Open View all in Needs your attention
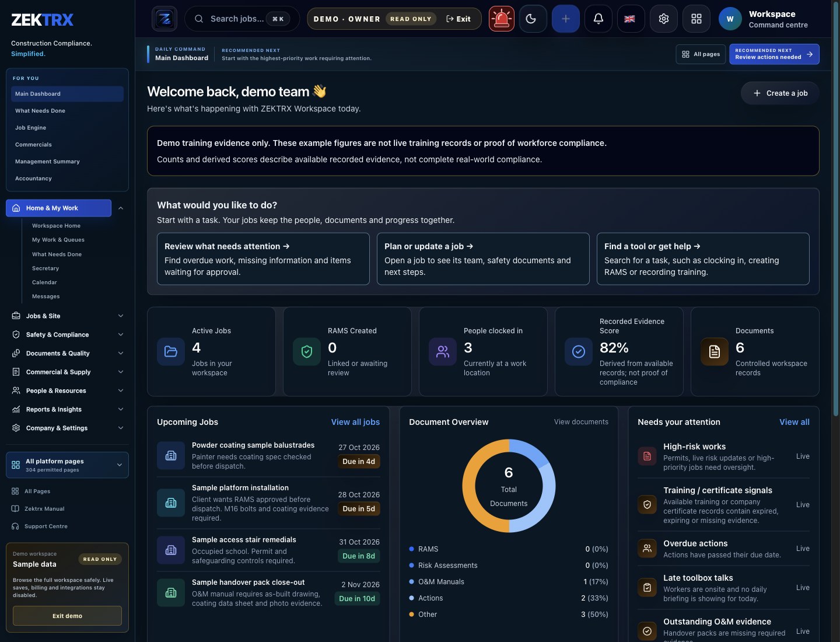 (x=794, y=422)
